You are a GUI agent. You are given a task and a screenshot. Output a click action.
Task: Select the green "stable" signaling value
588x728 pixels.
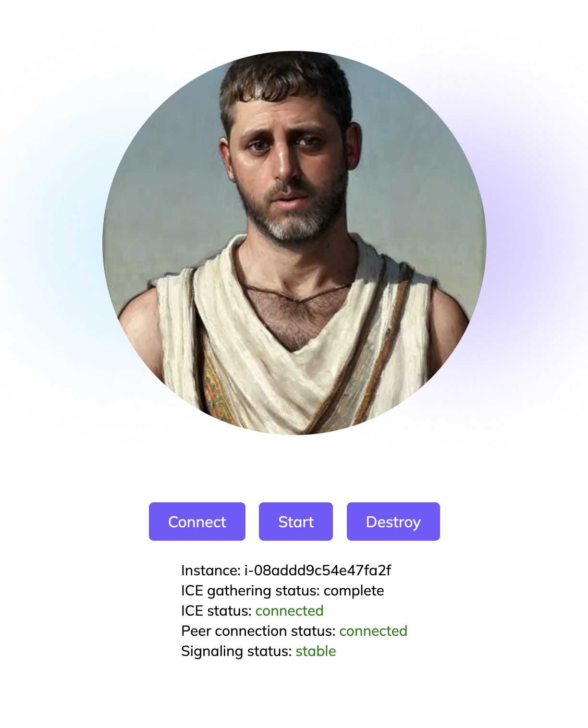click(316, 651)
